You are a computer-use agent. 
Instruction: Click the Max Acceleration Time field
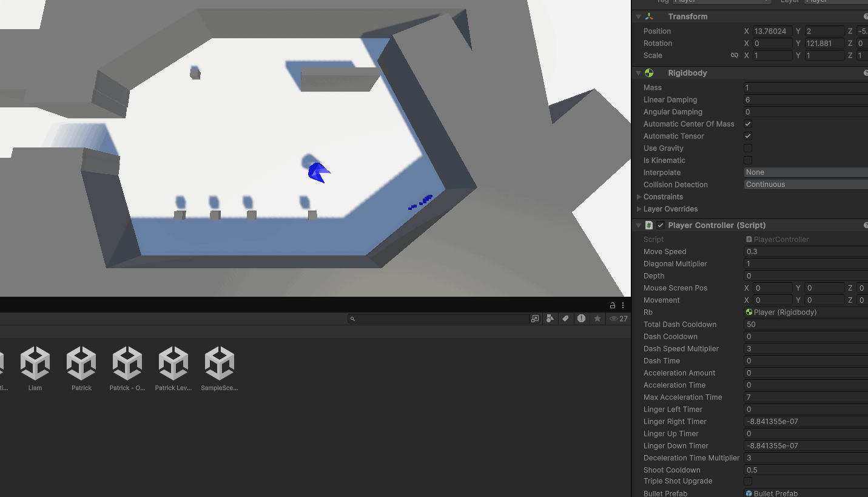coord(806,397)
